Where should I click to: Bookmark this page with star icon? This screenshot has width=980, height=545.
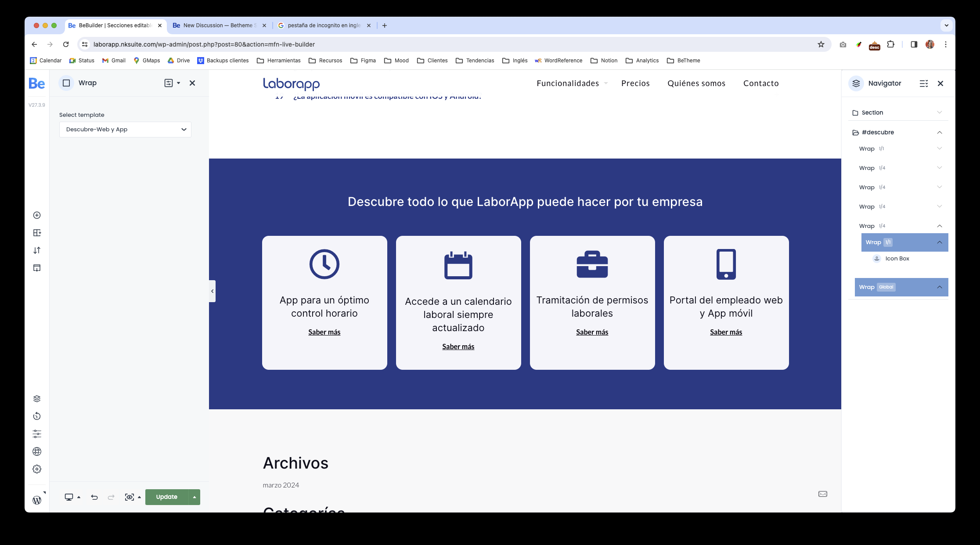[x=821, y=44]
